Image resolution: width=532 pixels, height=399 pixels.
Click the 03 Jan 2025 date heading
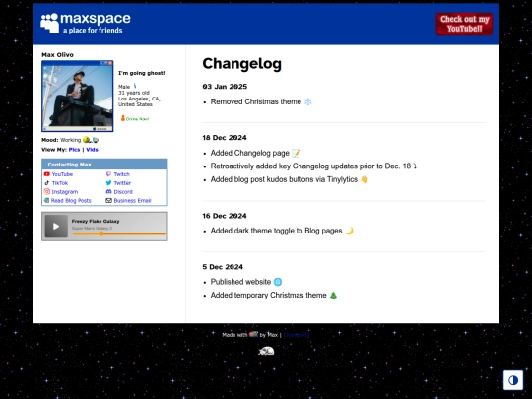point(225,87)
